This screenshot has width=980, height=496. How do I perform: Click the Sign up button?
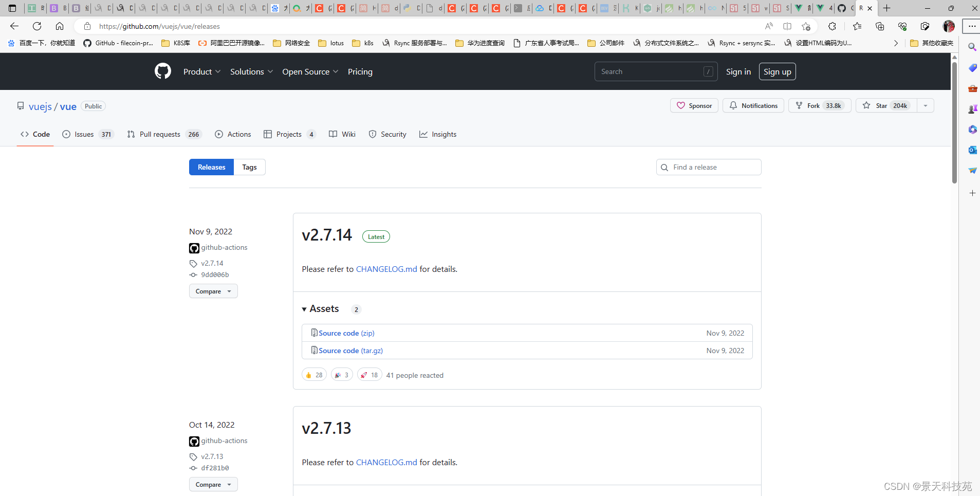coord(778,71)
